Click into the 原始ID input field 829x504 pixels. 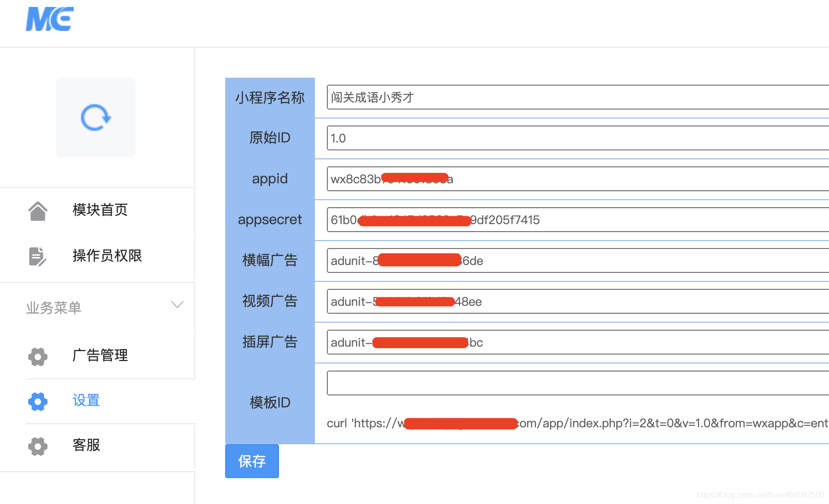(x=578, y=138)
